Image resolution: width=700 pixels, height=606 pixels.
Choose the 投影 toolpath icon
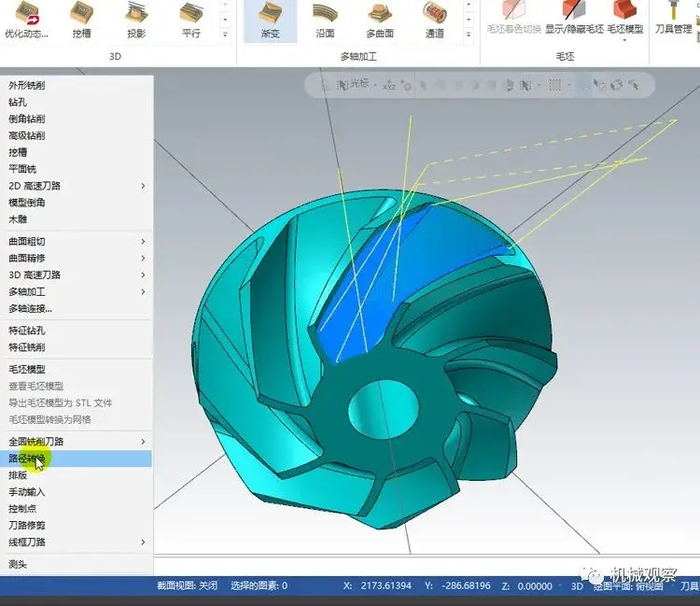[136, 21]
